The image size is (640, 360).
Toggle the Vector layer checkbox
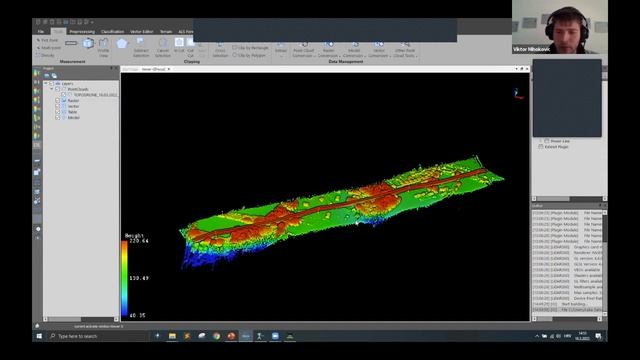click(x=58, y=106)
